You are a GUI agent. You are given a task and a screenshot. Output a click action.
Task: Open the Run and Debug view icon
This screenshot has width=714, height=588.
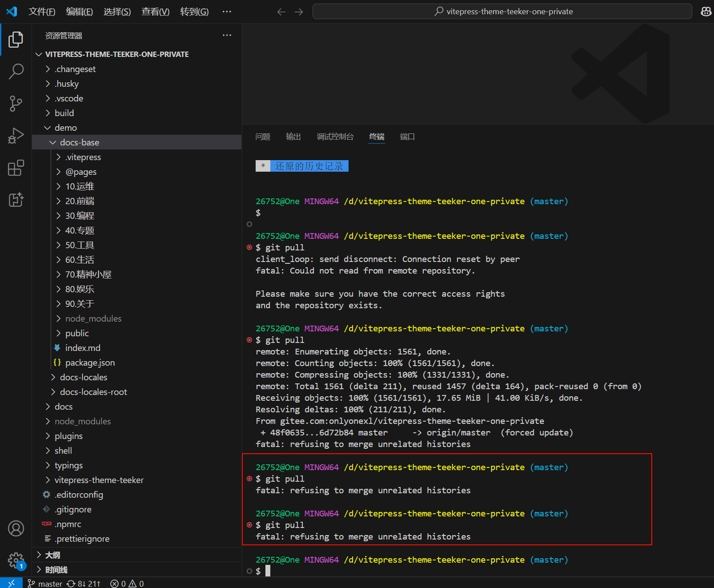[x=16, y=136]
